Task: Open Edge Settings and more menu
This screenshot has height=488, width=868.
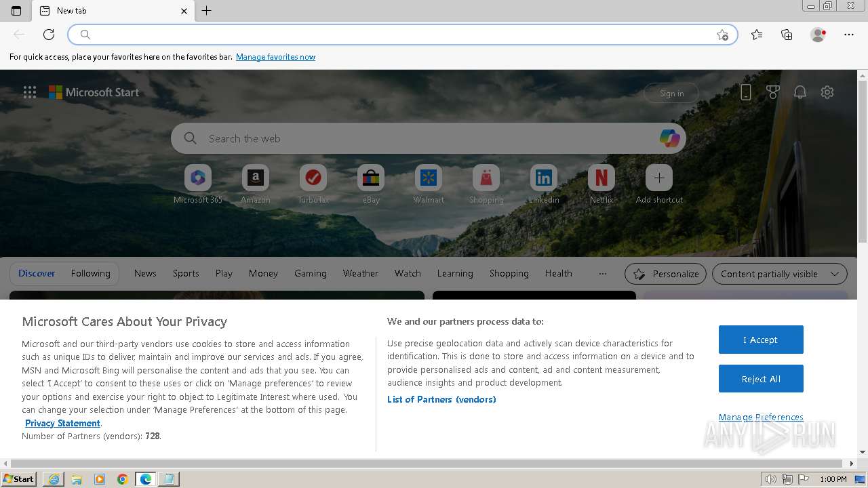Action: [x=849, y=35]
